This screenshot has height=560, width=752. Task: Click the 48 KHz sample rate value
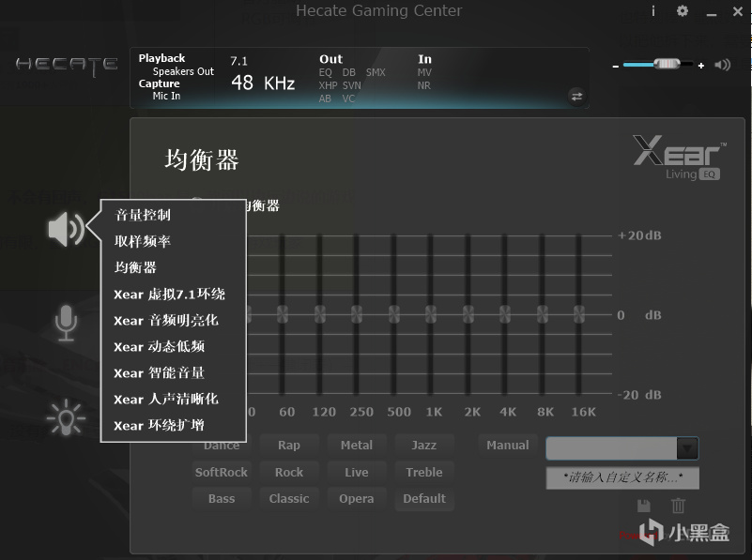[x=263, y=83]
